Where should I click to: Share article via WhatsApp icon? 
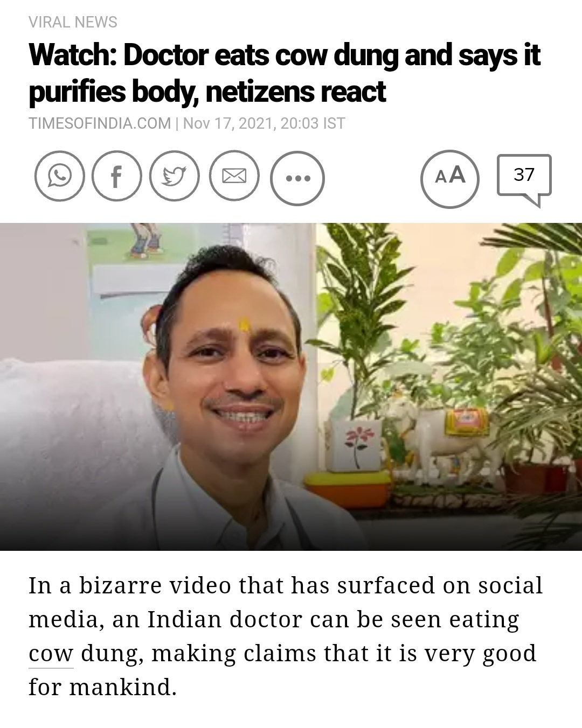point(59,176)
